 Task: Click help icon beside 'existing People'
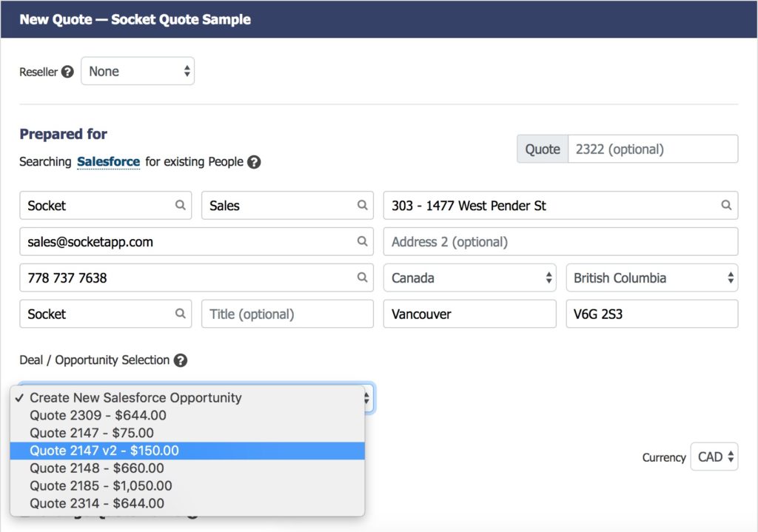pos(254,162)
